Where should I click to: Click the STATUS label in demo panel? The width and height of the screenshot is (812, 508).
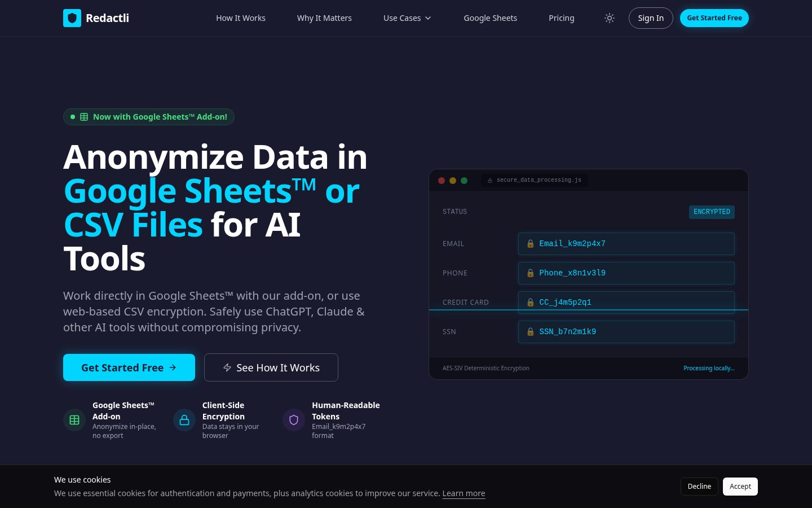tap(455, 212)
